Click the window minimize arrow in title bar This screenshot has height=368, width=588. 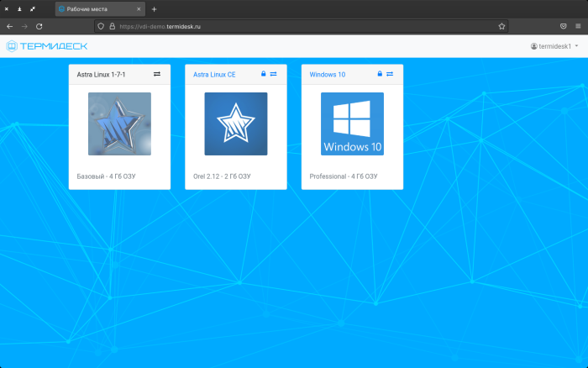pos(19,9)
